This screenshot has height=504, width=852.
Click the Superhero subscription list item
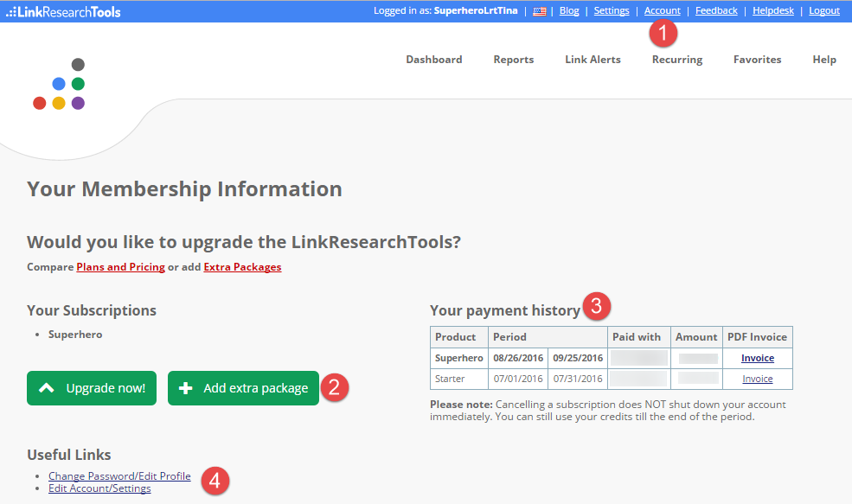click(x=75, y=335)
